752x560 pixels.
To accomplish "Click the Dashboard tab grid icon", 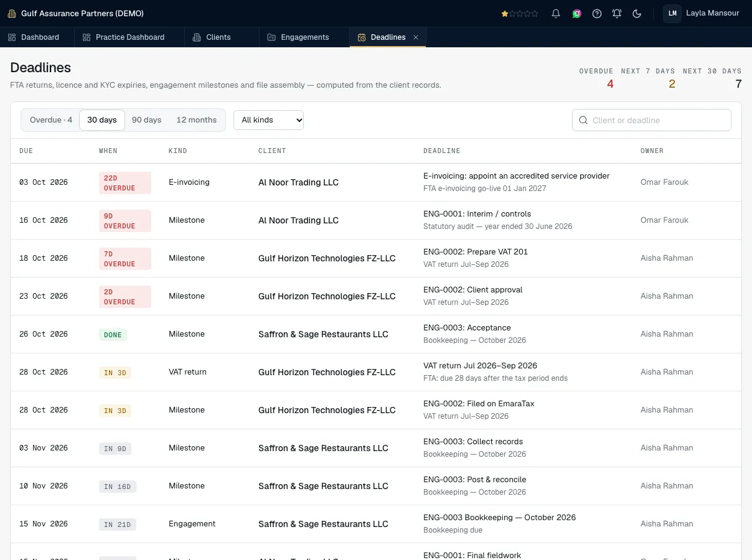I will click(12, 37).
